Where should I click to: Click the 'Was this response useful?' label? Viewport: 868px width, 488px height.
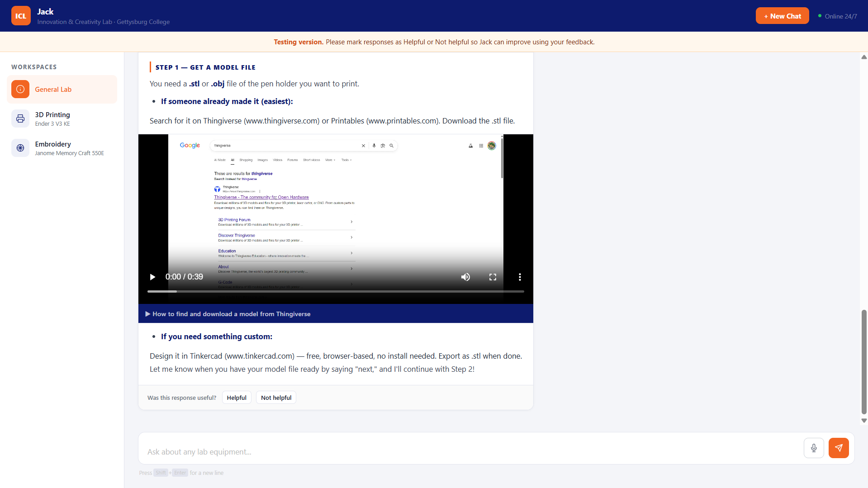coord(182,398)
